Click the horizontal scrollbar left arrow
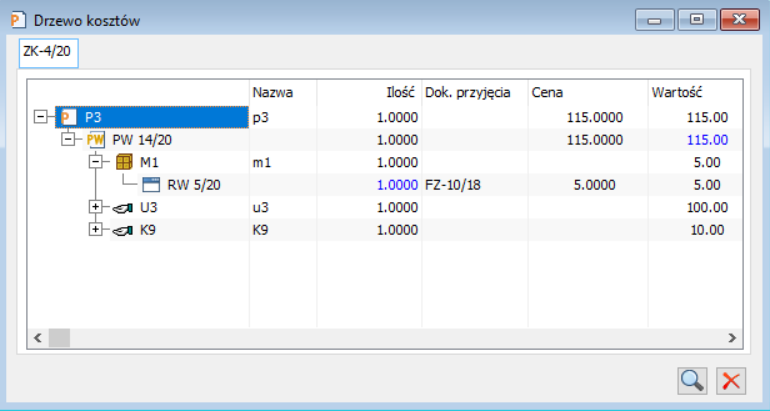The height and width of the screenshot is (411, 770). (x=38, y=338)
